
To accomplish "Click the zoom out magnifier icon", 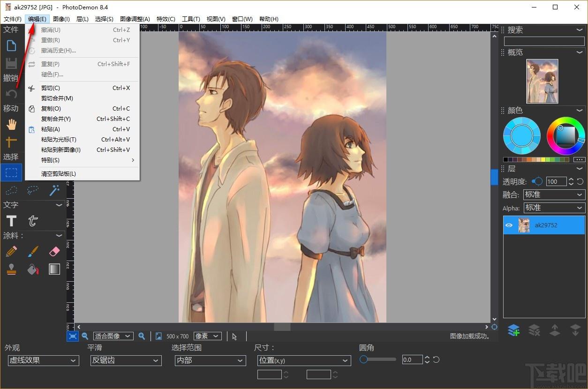I will (85, 336).
